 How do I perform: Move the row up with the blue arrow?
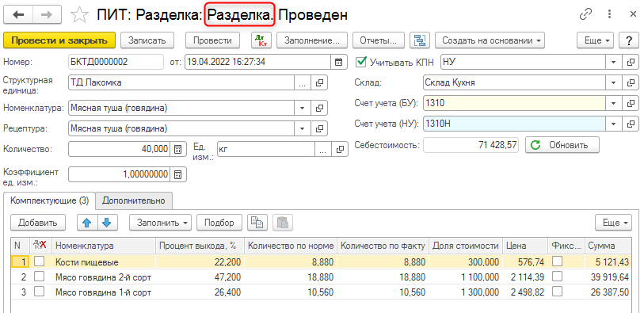point(86,223)
